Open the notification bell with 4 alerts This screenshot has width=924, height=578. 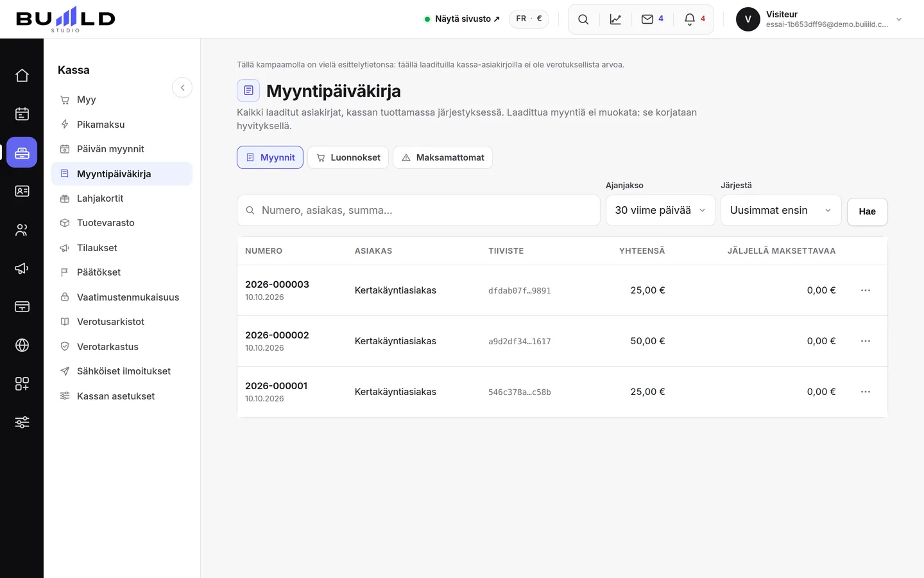click(695, 19)
